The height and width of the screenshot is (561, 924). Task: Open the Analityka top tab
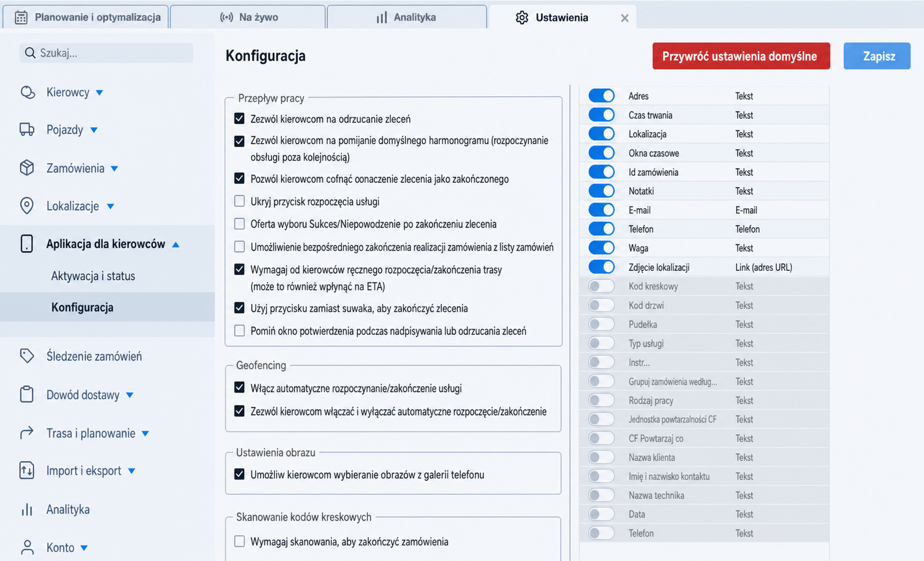(406, 17)
